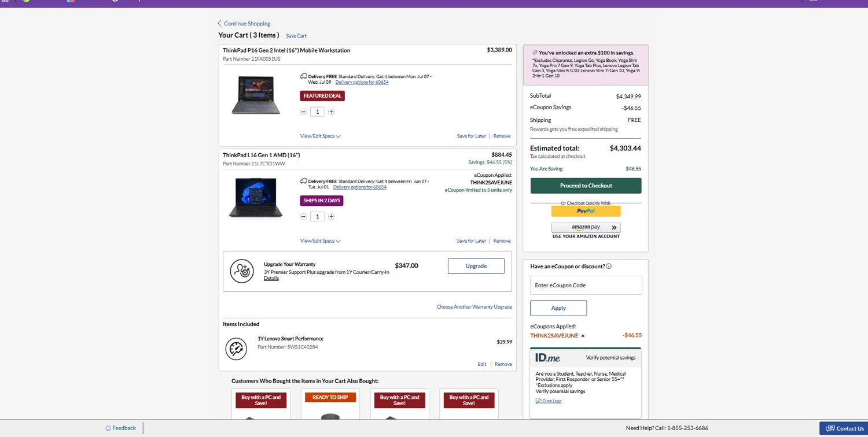Checkout with PayPal button
This screenshot has width=868, height=437.
(586, 211)
